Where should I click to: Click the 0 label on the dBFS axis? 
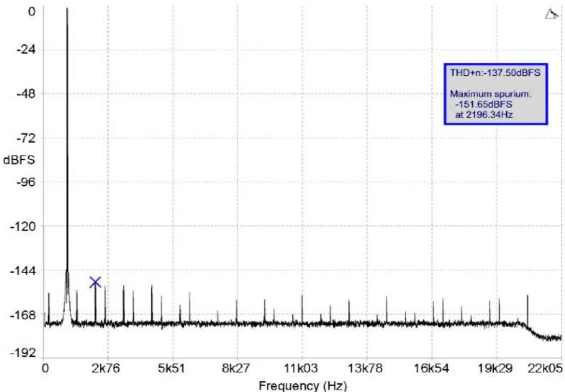32,12
